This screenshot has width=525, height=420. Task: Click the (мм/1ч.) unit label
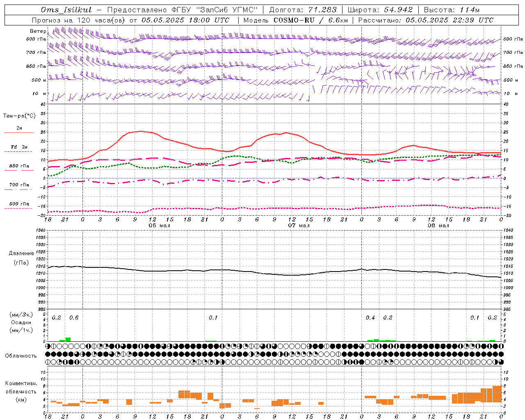point(21,330)
